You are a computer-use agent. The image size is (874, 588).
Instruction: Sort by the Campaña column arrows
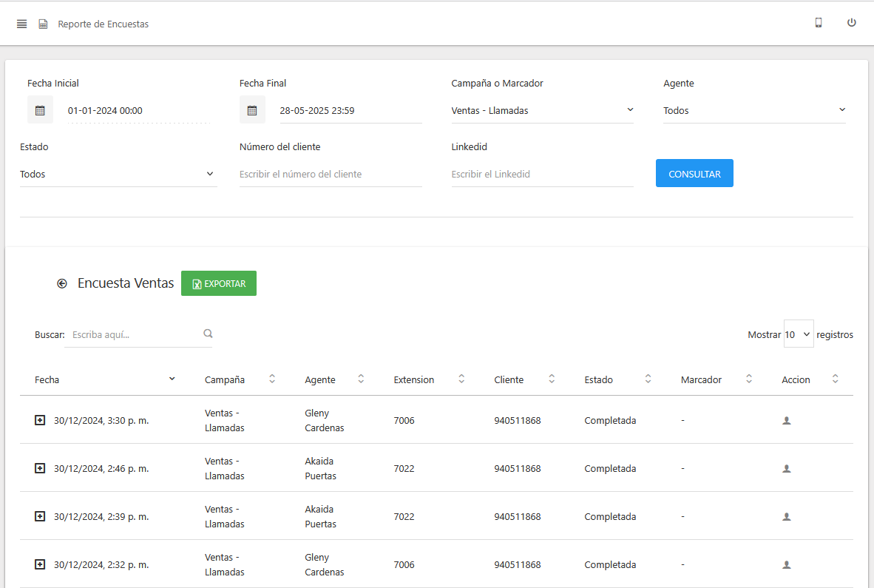coord(272,379)
